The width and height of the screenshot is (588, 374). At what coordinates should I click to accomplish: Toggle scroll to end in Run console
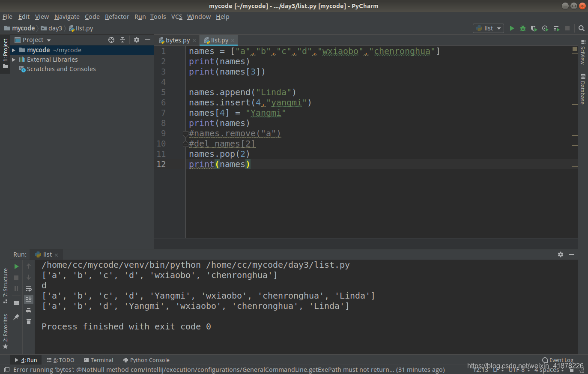tap(29, 299)
